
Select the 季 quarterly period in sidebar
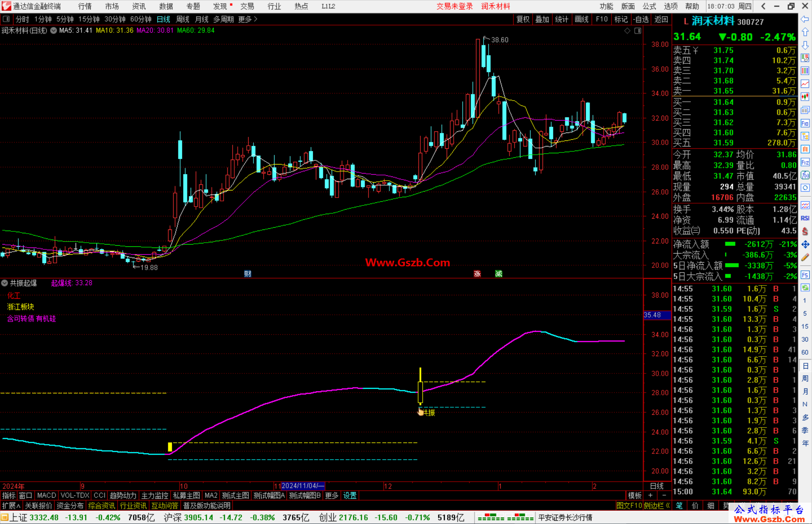point(805,430)
